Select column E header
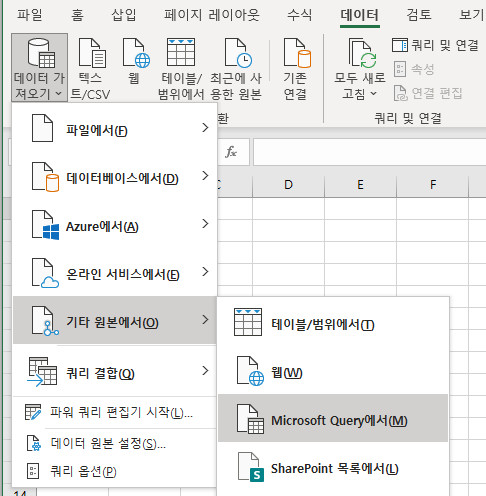Screen dimensions: 486x496 pyautogui.click(x=360, y=184)
